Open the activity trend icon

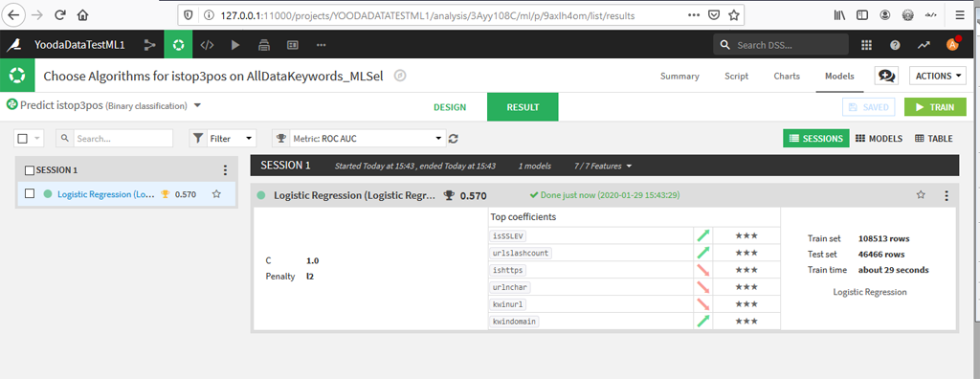click(x=924, y=44)
